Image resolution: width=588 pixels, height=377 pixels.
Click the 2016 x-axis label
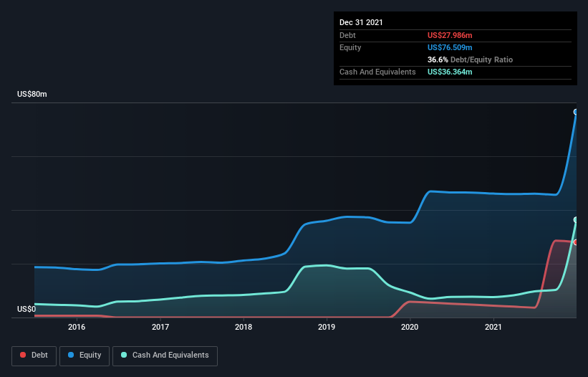pos(77,327)
